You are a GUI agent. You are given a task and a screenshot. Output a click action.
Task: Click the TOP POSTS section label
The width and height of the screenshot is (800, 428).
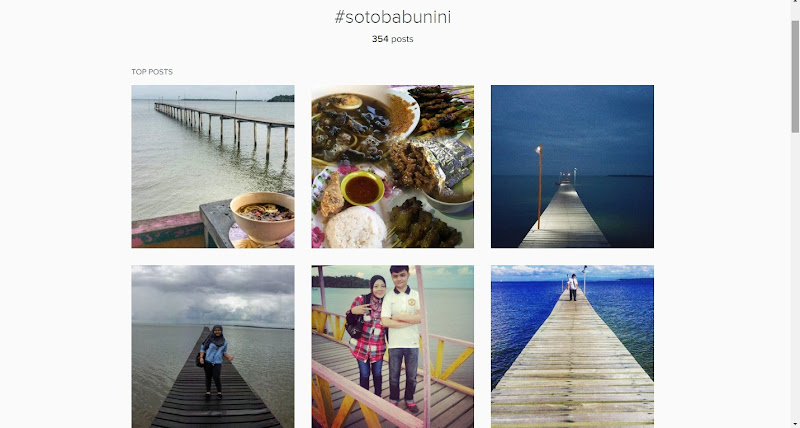coord(152,72)
